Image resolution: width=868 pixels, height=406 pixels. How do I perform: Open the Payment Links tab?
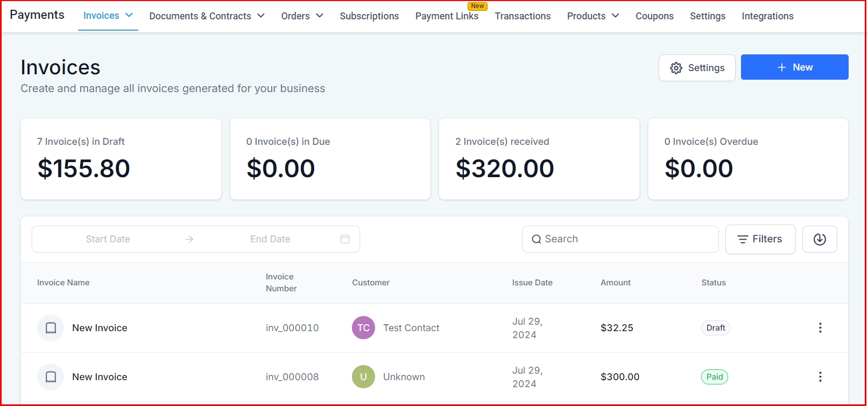coord(447,16)
